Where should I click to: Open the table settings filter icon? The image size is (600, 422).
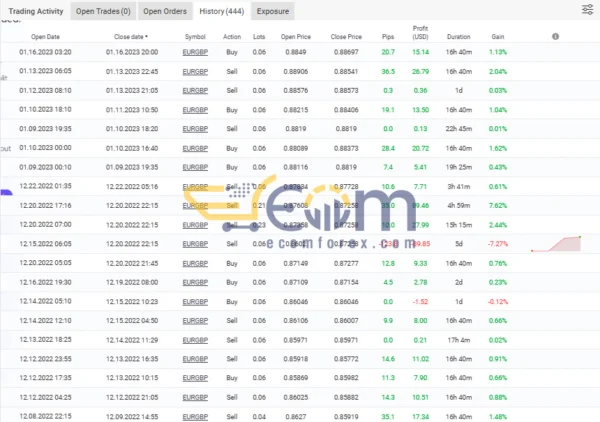pos(587,9)
